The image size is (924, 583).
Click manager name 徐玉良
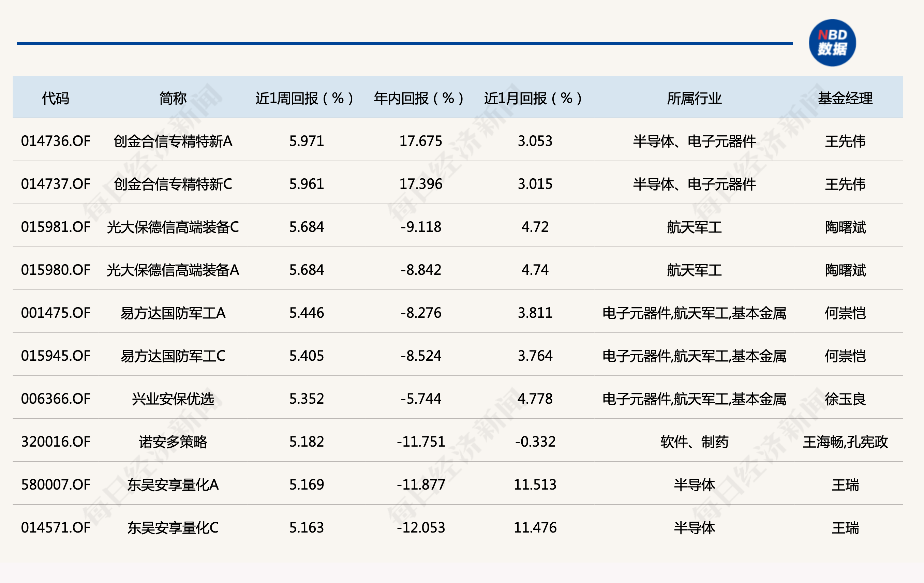845,399
